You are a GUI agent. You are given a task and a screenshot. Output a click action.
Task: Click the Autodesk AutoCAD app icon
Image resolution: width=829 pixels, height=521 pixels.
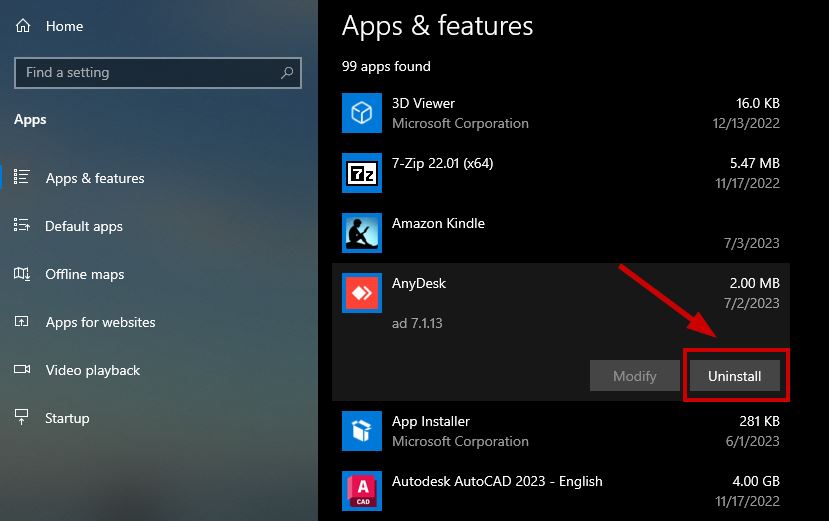[362, 491]
